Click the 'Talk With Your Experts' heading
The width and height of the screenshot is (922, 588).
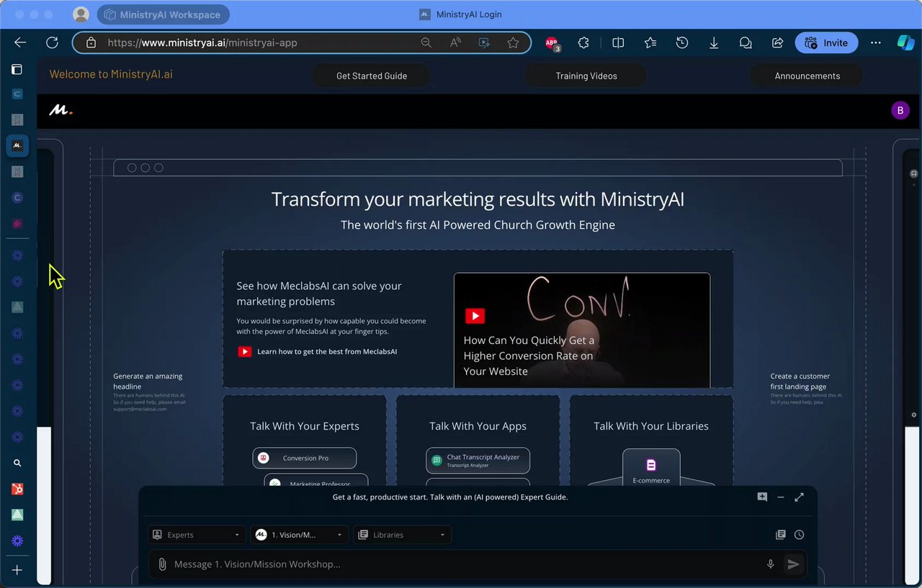tap(305, 426)
